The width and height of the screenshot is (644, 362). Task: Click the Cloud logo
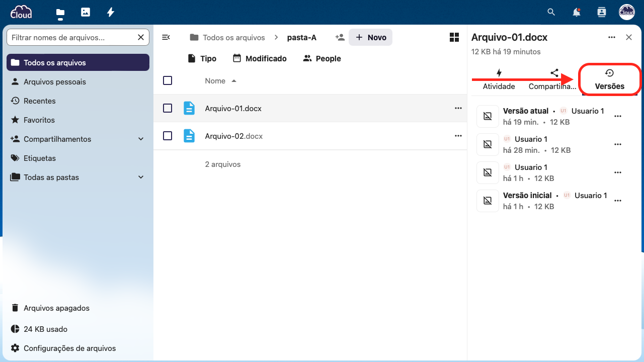21,12
